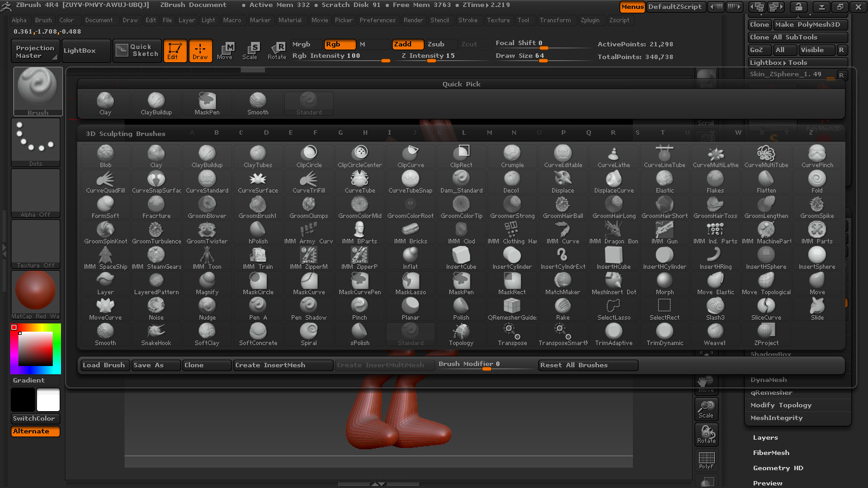The height and width of the screenshot is (488, 868).
Task: Click the Create InsertMesh button
Action: click(283, 365)
